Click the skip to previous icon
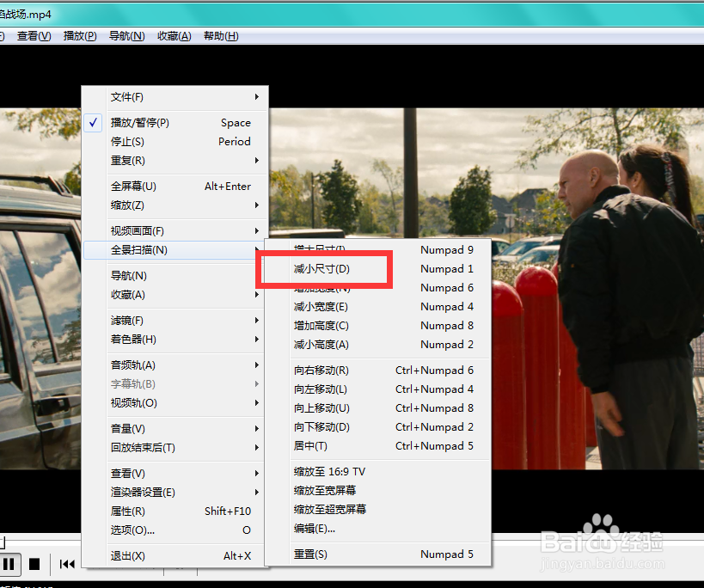This screenshot has width=704, height=588. pyautogui.click(x=67, y=564)
